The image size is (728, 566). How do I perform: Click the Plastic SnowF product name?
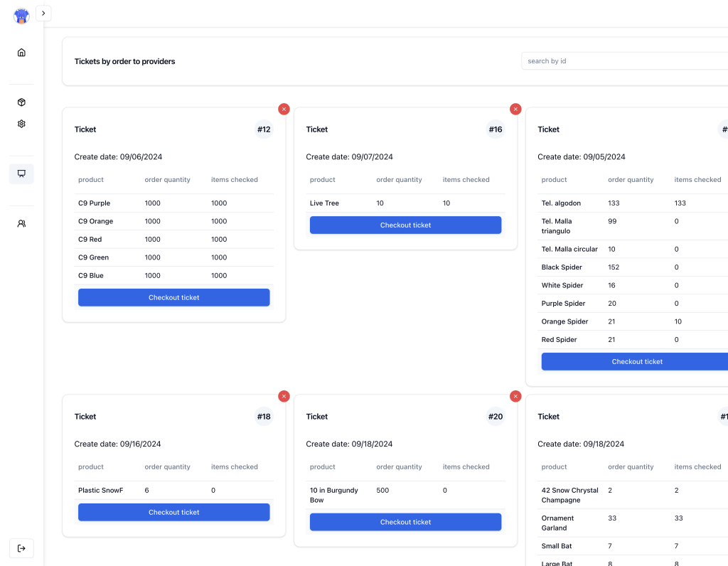100,491
